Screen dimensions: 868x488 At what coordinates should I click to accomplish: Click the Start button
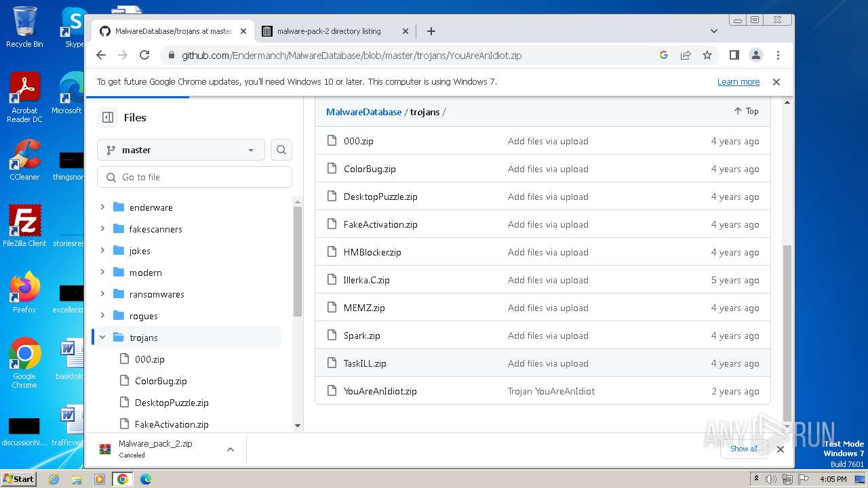pos(19,479)
